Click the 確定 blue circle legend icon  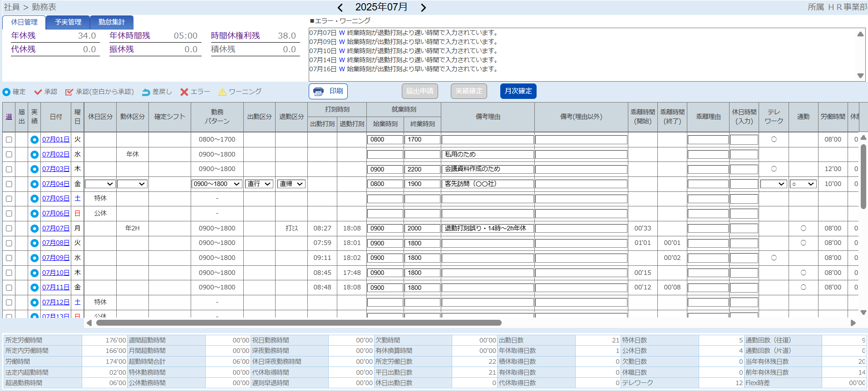click(6, 92)
